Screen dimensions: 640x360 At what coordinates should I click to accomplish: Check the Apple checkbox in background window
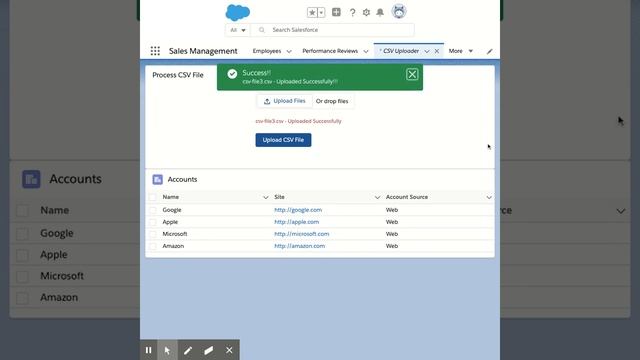coord(22,255)
